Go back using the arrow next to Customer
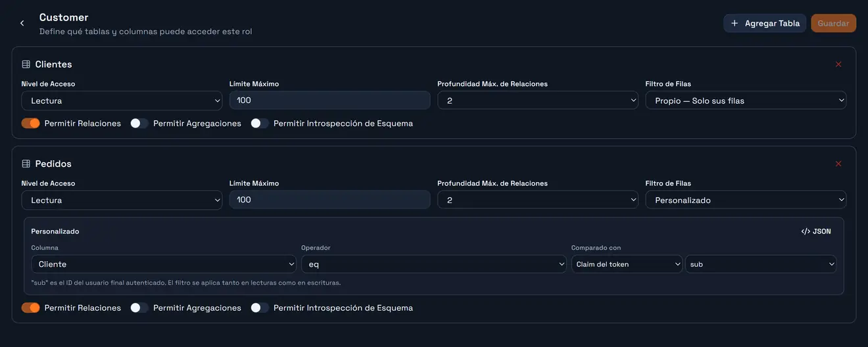Viewport: 868px width, 347px height. click(x=22, y=24)
